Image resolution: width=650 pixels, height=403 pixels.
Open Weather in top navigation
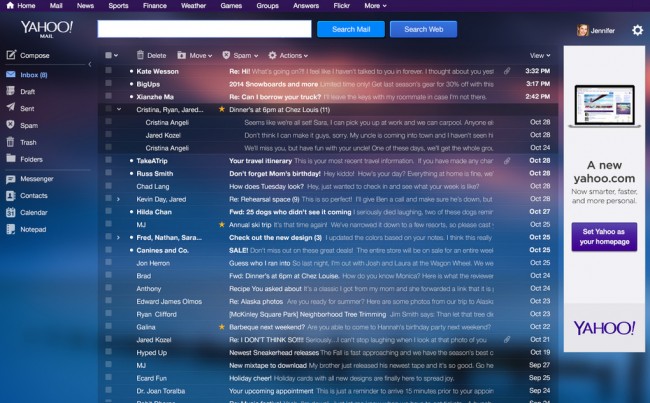pyautogui.click(x=193, y=5)
